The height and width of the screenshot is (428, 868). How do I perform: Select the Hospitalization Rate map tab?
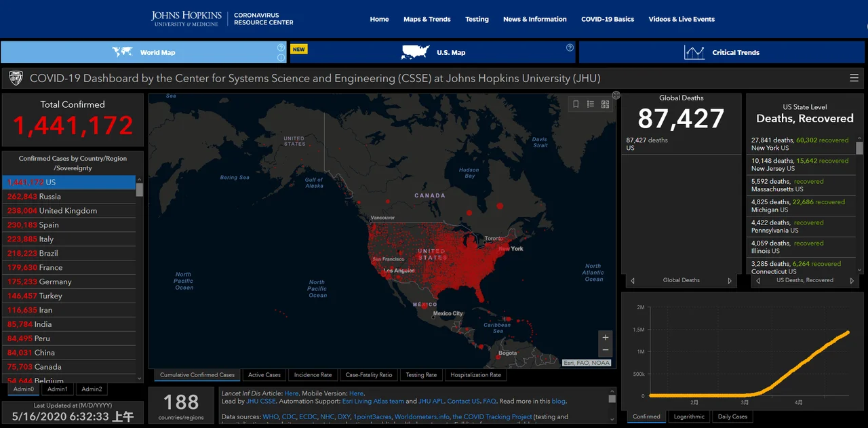[476, 374]
